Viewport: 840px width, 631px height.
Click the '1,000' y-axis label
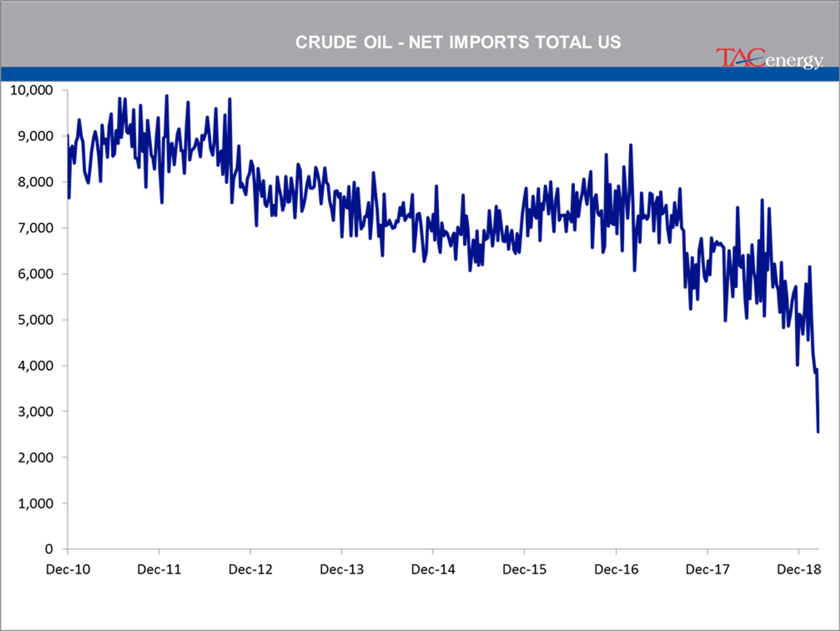point(35,504)
